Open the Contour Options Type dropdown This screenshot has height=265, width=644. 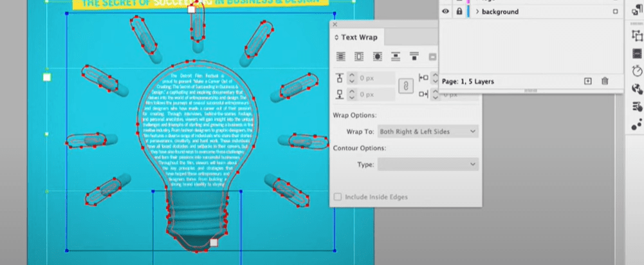coord(428,165)
